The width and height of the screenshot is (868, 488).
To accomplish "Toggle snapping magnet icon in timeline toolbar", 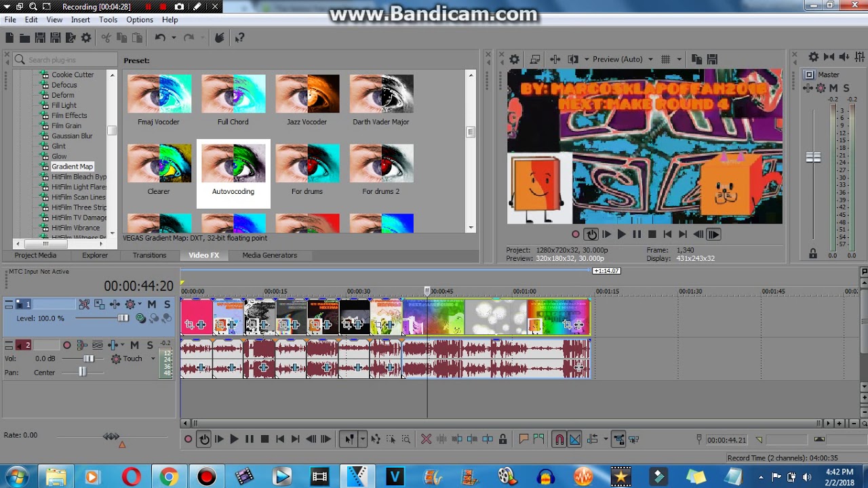I will [x=559, y=439].
